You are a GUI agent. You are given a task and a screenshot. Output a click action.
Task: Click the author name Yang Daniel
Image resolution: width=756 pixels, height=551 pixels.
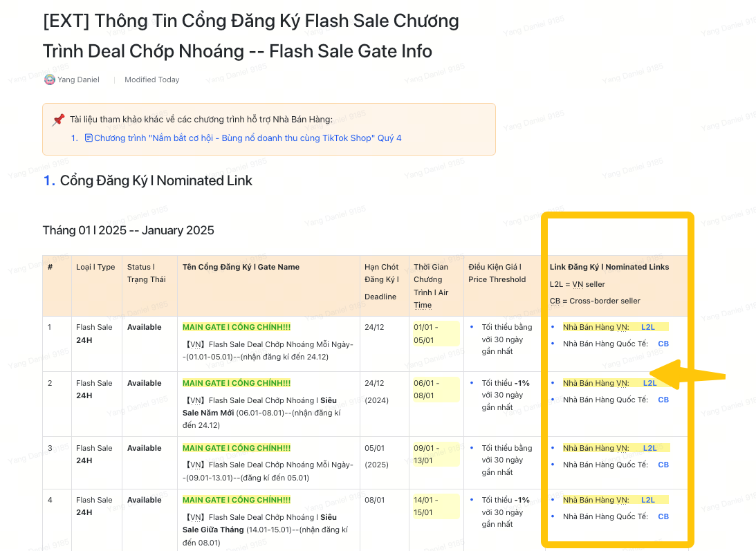click(x=78, y=80)
